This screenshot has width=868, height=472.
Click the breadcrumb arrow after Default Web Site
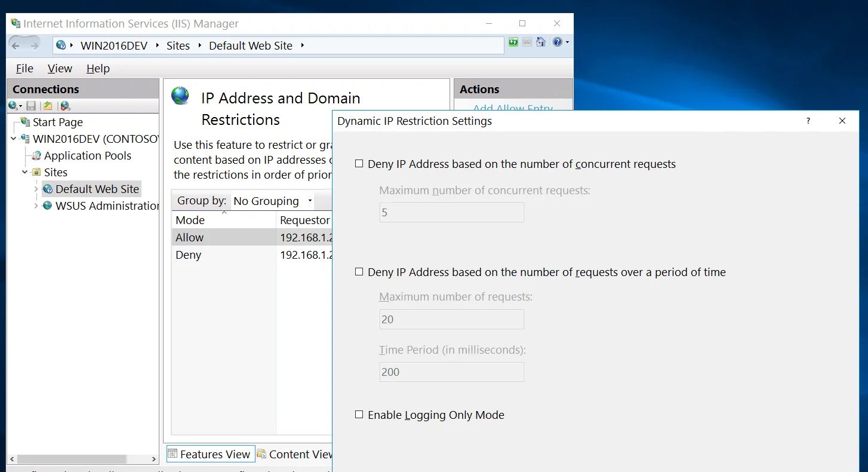(302, 45)
